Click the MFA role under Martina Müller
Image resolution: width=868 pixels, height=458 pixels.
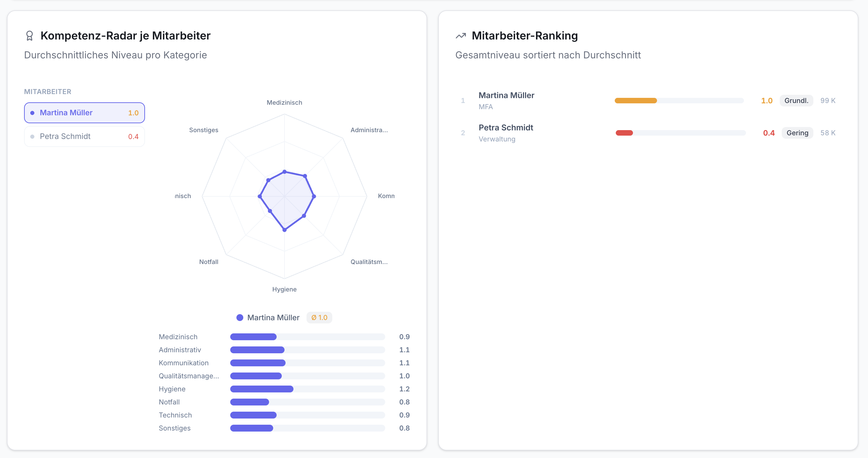[x=486, y=107]
